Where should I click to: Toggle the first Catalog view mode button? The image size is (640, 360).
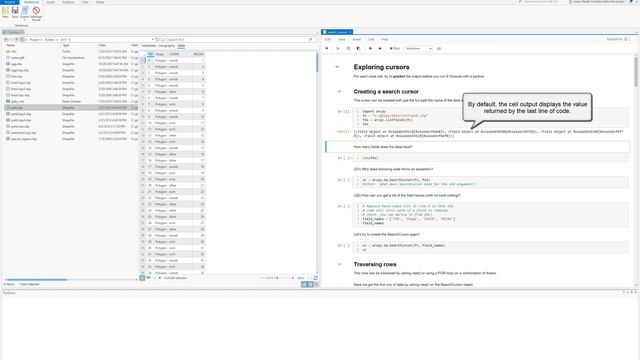point(304,284)
